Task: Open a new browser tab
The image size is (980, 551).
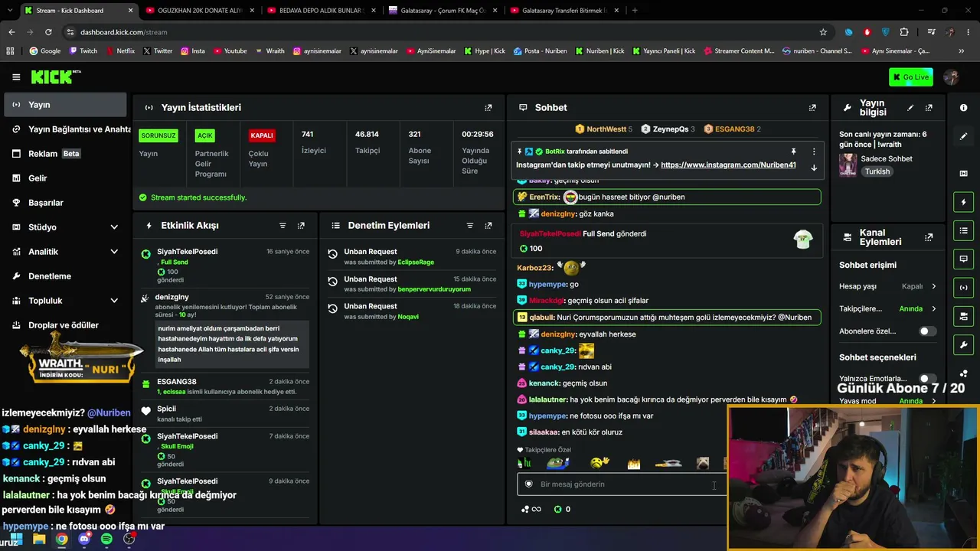Action: [x=635, y=11]
